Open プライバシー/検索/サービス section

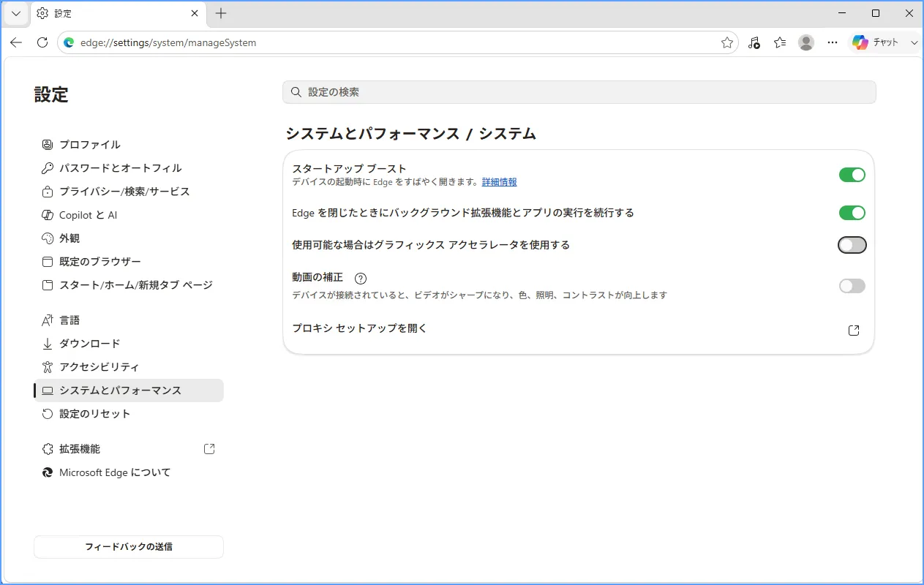[129, 192]
